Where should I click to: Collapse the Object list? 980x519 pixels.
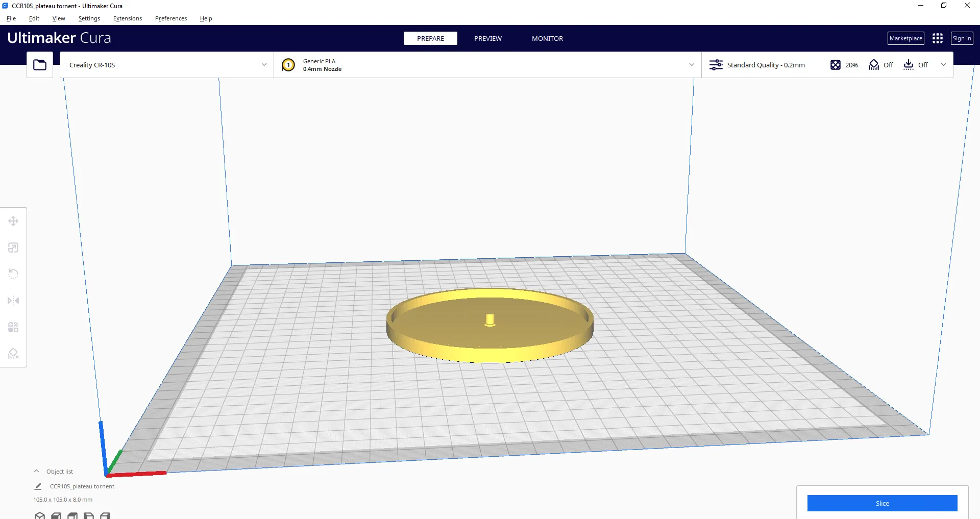click(37, 472)
